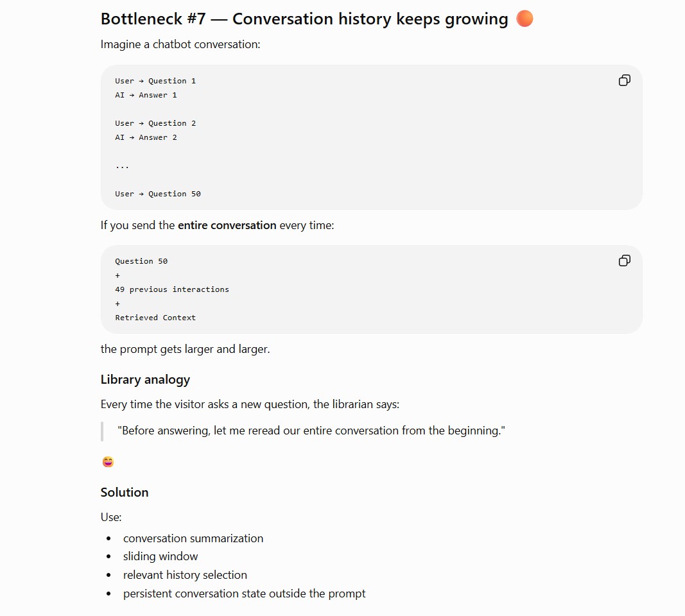Click the 'sliding window' bullet item
The height and width of the screenshot is (616, 685).
(x=160, y=556)
